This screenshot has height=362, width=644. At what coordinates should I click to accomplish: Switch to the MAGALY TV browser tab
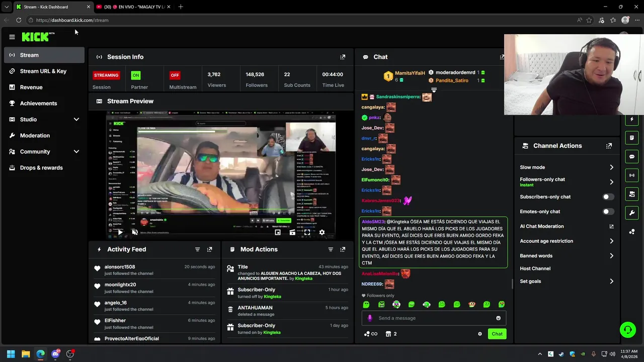[133, 7]
